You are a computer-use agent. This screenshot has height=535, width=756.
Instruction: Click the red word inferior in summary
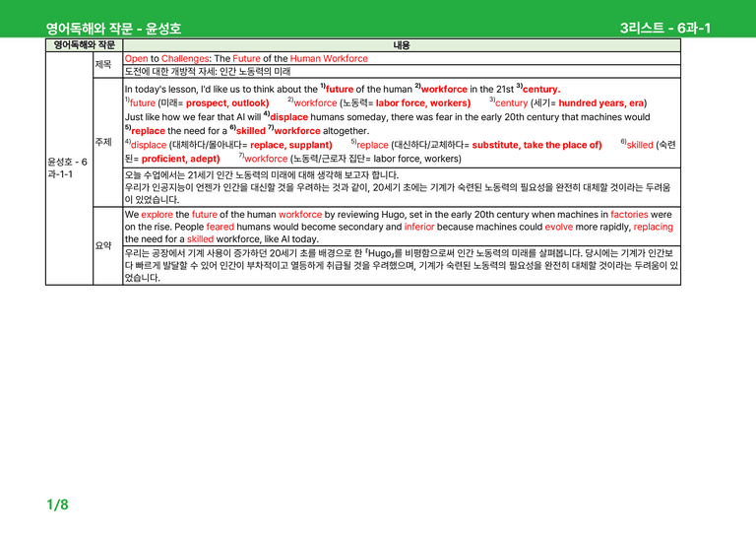419,228
